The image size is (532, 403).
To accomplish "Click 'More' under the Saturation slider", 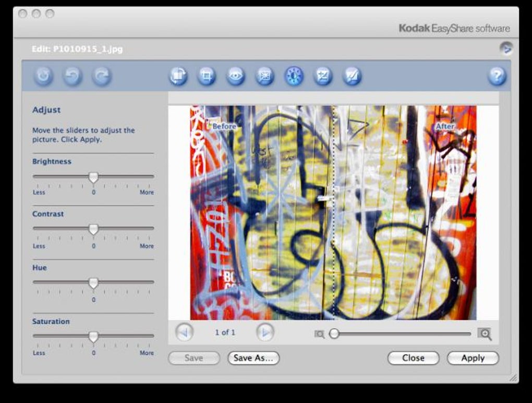I will click(x=147, y=353).
